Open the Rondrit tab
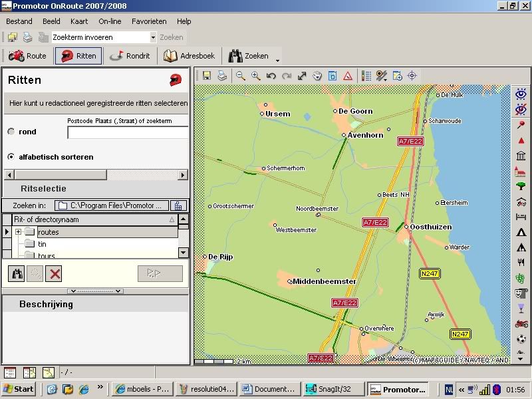The height and width of the screenshot is (399, 532). (x=130, y=56)
